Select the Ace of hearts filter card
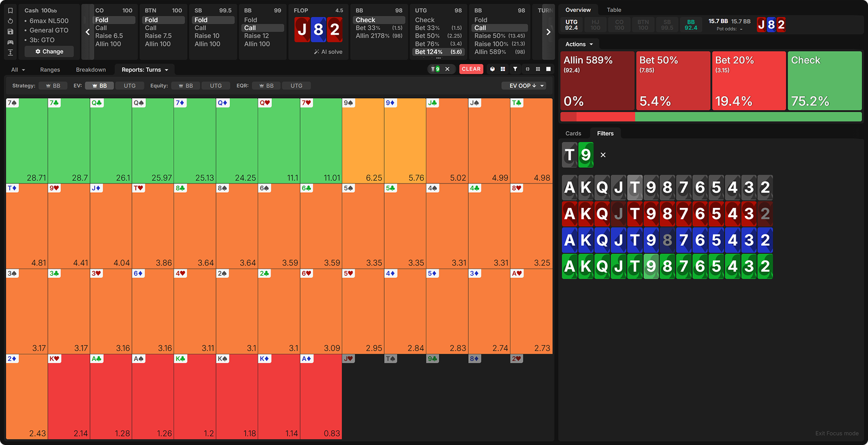 pyautogui.click(x=570, y=214)
